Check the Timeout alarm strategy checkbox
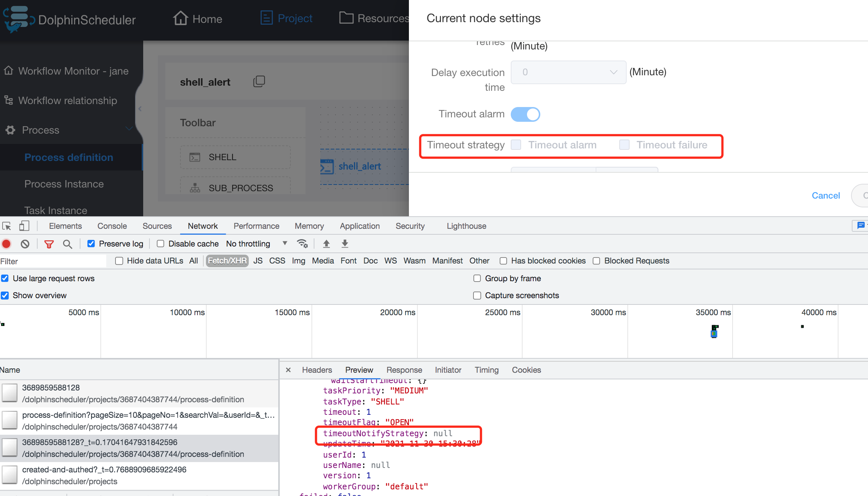868x496 pixels. tap(516, 145)
